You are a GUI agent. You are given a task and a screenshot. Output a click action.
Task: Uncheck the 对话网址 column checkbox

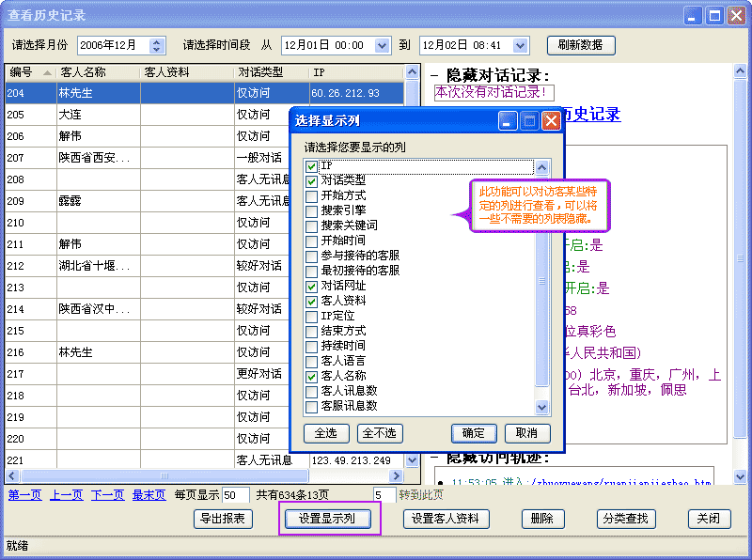312,286
